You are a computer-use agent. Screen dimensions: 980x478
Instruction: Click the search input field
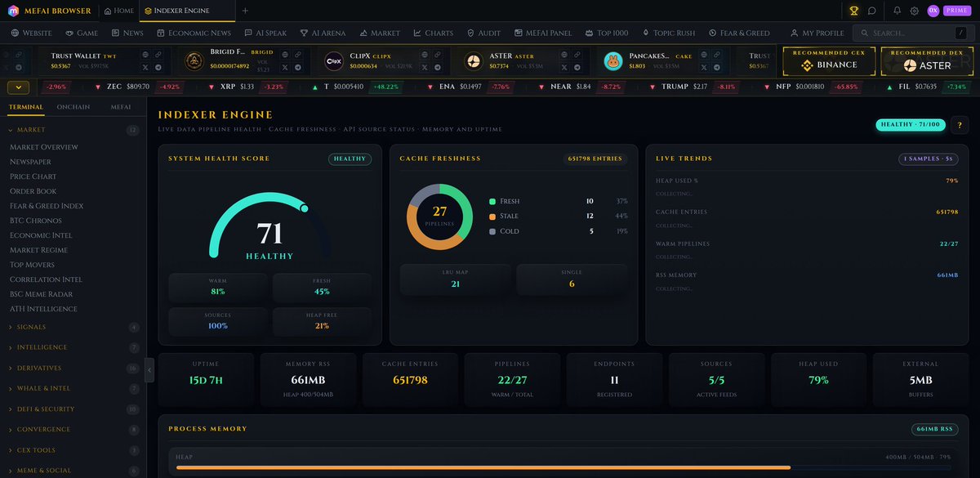[912, 33]
